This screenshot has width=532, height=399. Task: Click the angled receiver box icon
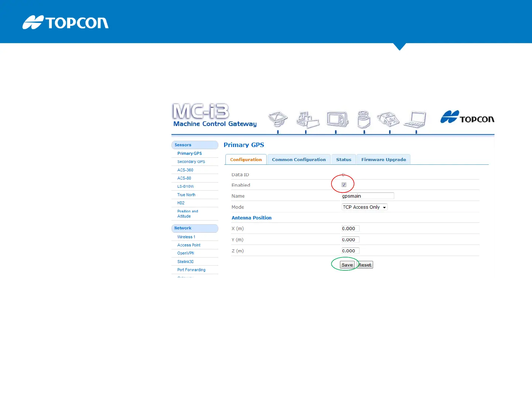coord(388,119)
